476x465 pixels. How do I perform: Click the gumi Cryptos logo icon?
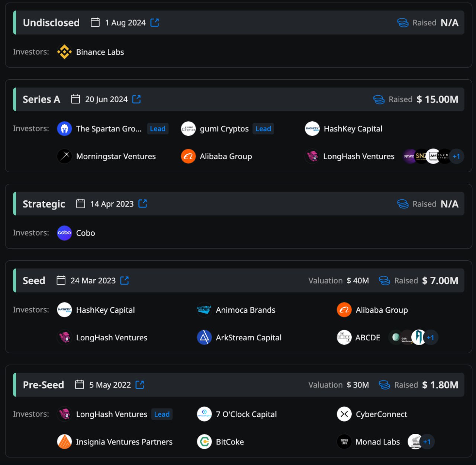(188, 129)
